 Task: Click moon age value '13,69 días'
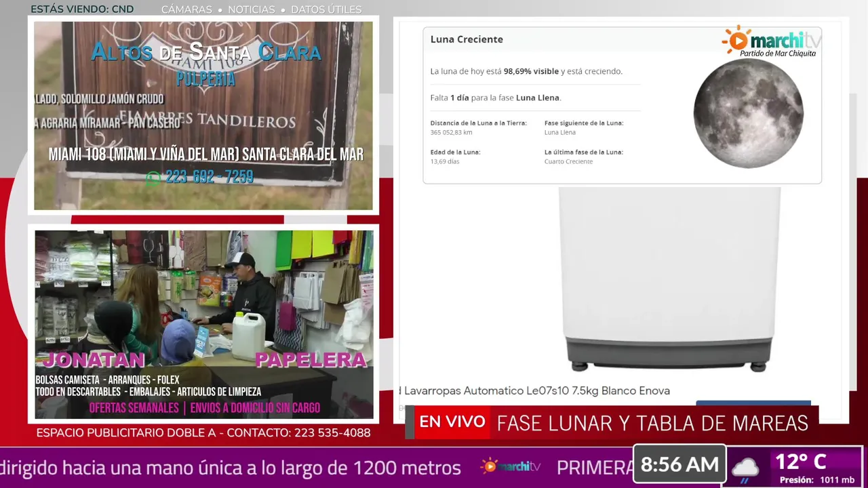coord(444,161)
